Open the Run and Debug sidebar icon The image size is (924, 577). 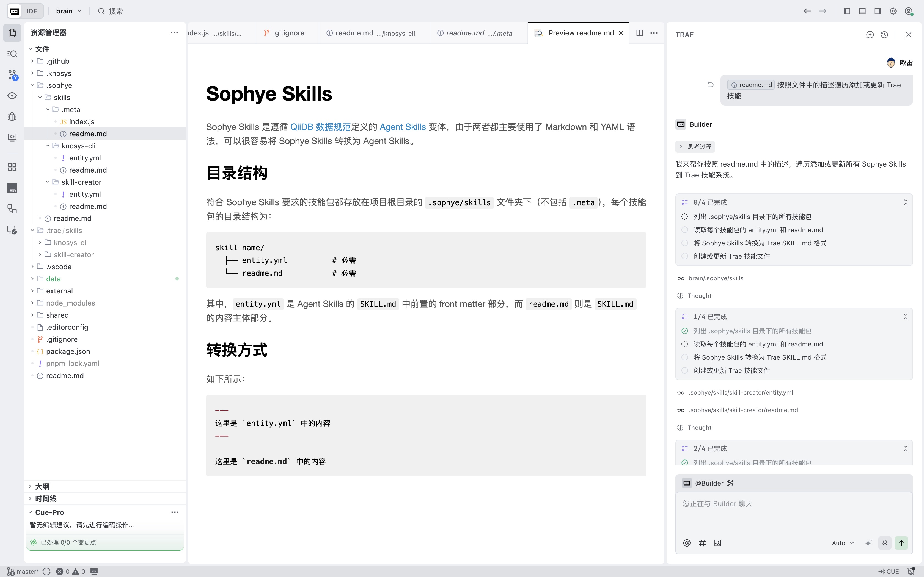(12, 116)
